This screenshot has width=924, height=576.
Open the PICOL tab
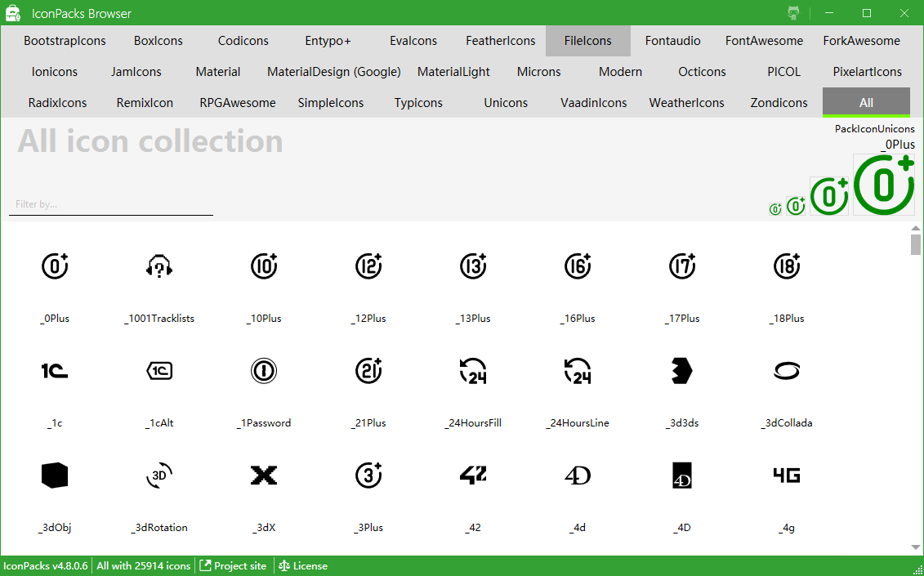783,72
